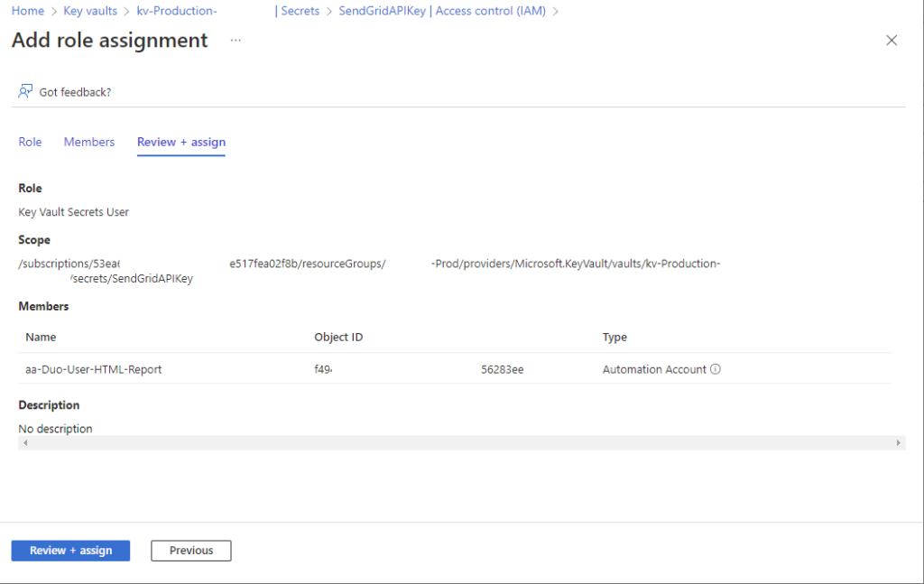
Task: Click the No description text
Action: click(x=55, y=429)
